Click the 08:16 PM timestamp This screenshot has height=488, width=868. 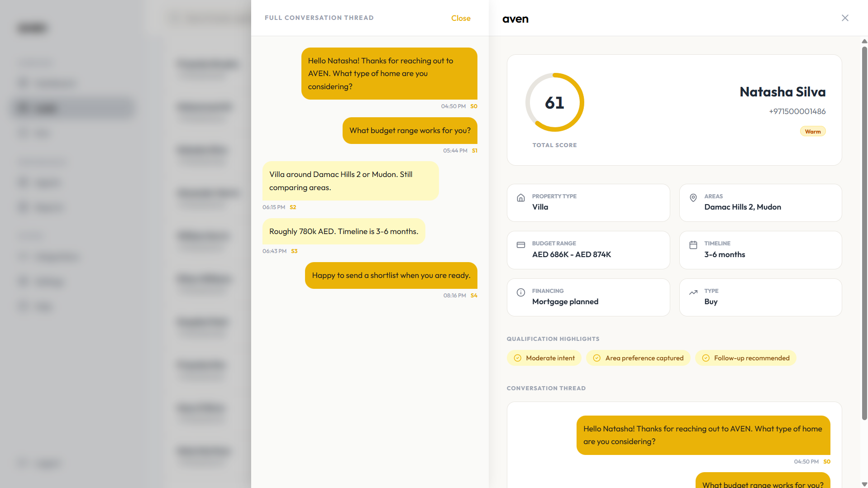[454, 296]
